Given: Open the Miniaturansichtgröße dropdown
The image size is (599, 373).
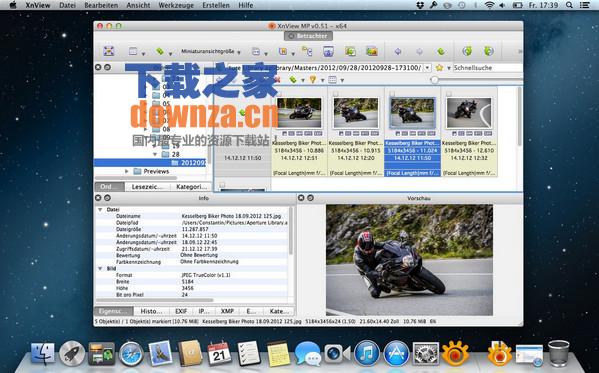Looking at the screenshot, I should click(210, 51).
